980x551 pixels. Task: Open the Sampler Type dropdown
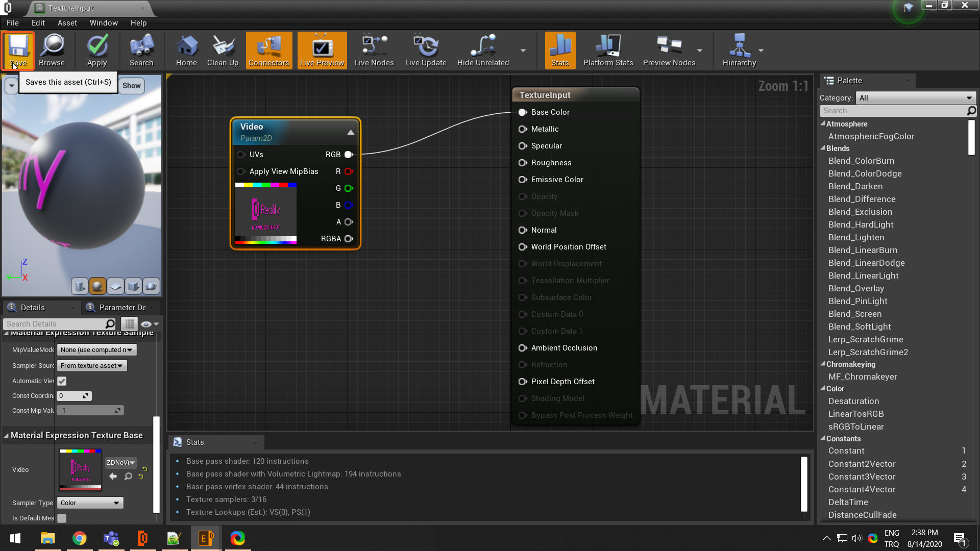coord(90,503)
